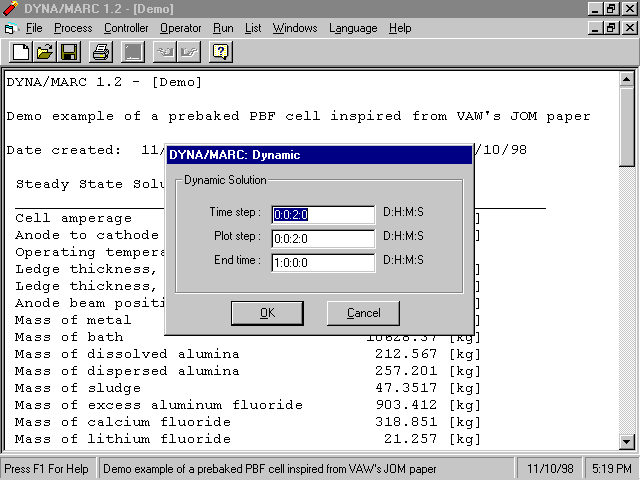Minimize the main DYNA/MARC window
The width and height of the screenshot is (640, 480).
click(x=595, y=9)
